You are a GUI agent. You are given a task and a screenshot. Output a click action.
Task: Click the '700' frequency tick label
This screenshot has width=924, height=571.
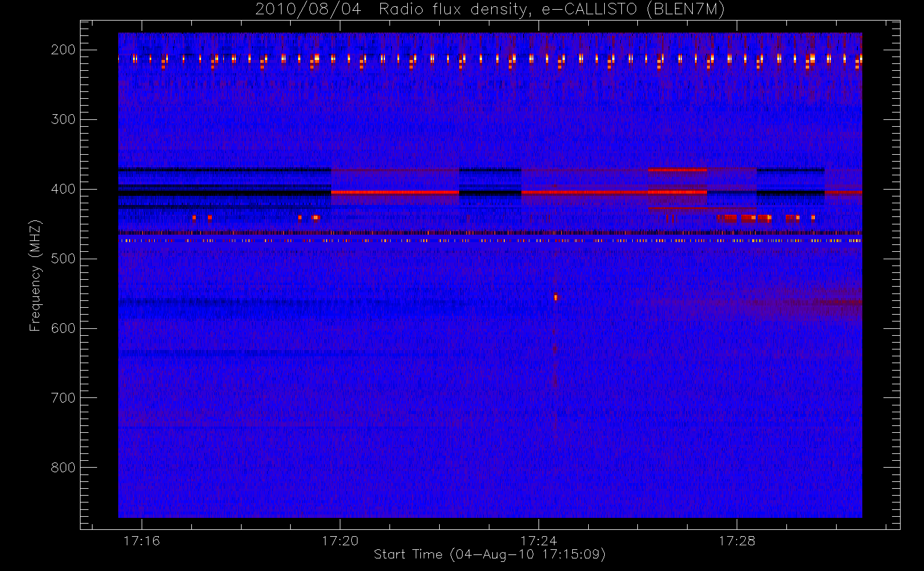[63, 398]
